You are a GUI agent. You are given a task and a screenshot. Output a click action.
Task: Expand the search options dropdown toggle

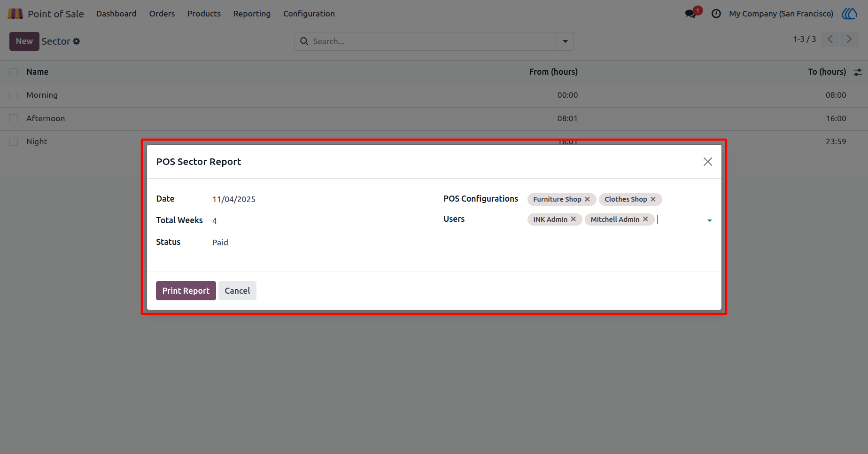[565, 41]
